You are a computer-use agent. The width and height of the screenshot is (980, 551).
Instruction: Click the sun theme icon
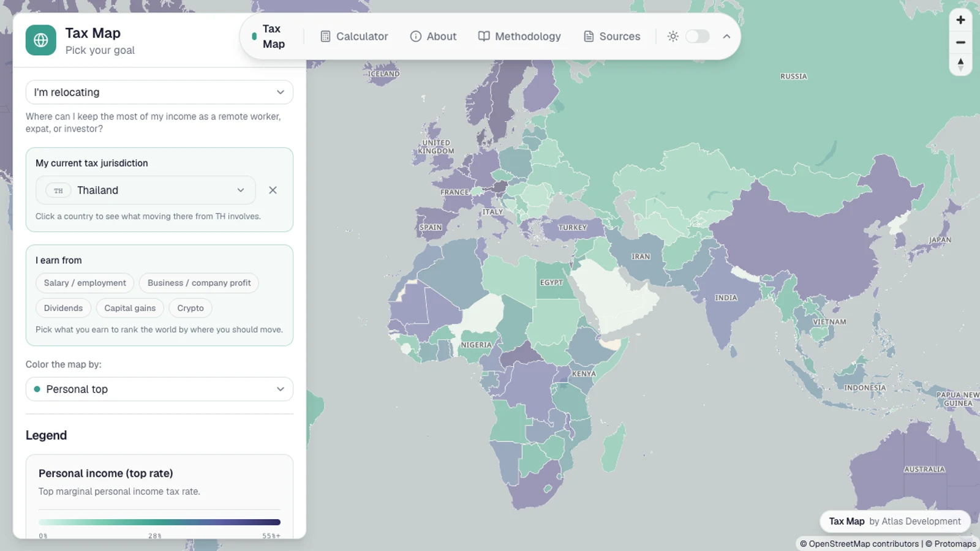coord(673,37)
